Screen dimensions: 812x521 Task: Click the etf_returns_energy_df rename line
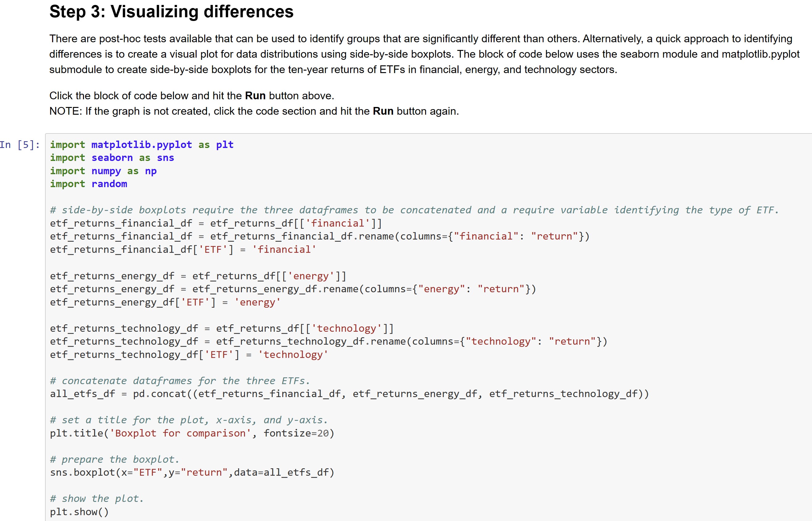coord(293,289)
